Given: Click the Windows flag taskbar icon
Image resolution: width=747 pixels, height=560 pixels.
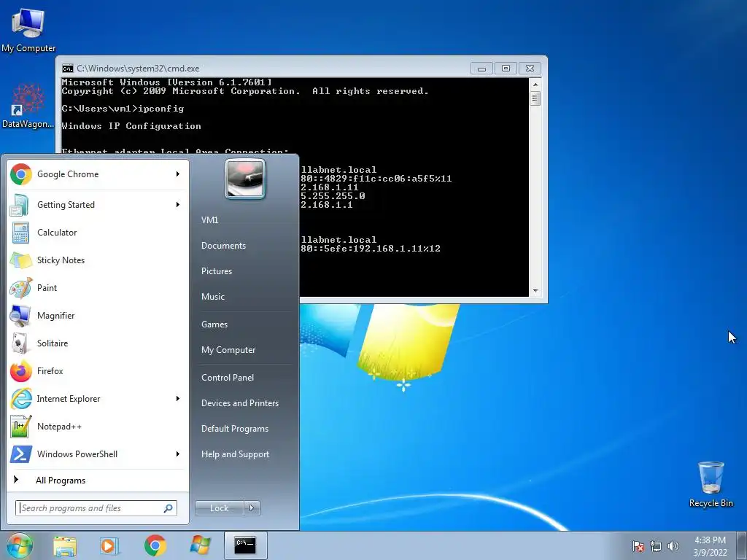Looking at the screenshot, I should 200,545.
